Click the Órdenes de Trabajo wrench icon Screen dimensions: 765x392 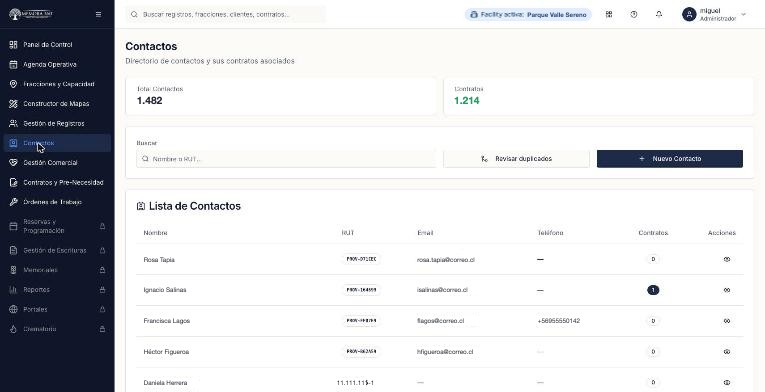[14, 202]
